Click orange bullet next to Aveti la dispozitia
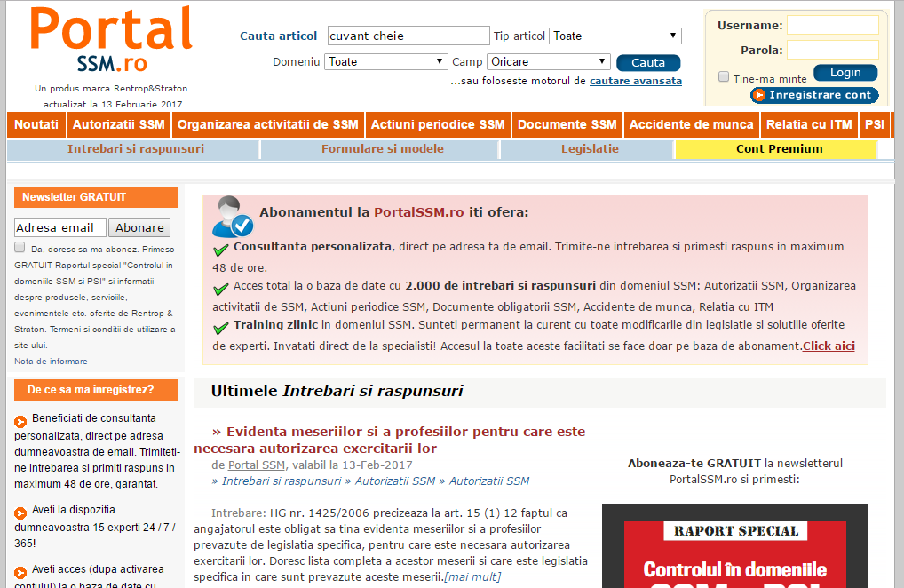904x588 pixels. coord(20,513)
